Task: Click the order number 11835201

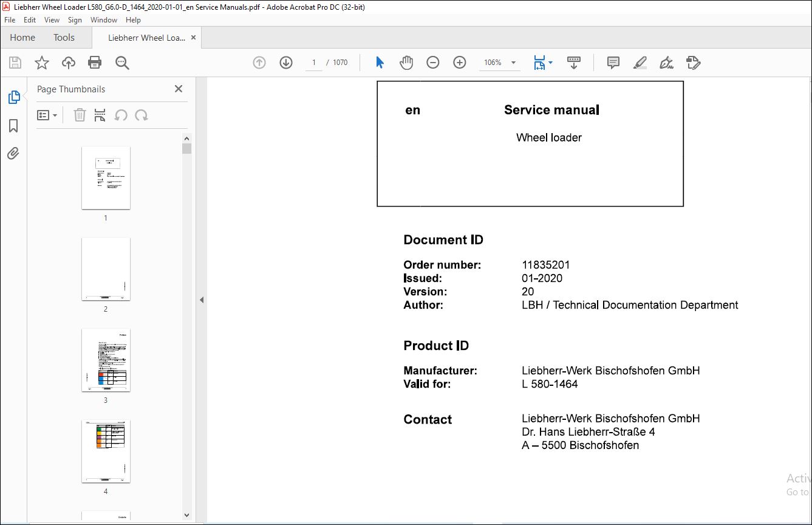Action: [546, 265]
